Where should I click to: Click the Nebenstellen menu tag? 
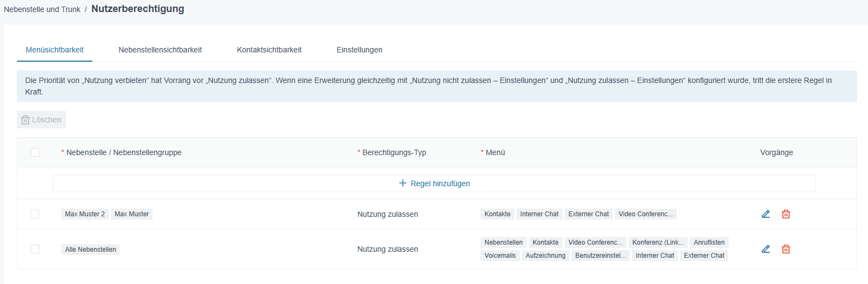503,242
